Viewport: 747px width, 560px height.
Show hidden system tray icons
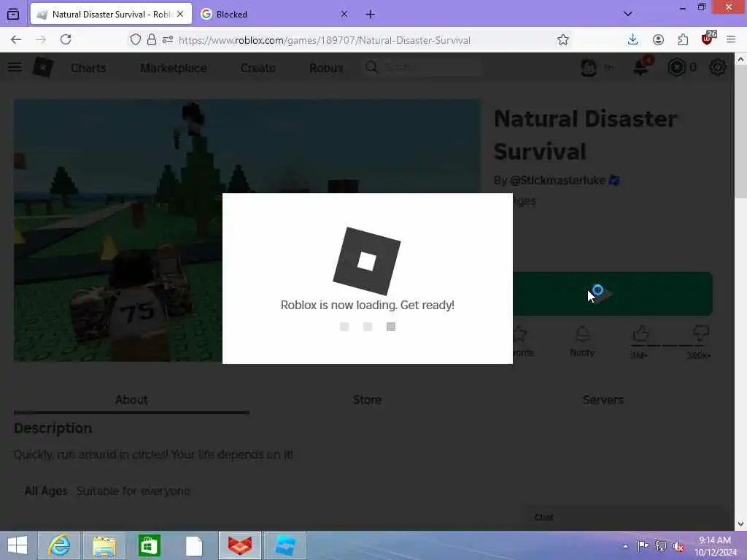pos(625,546)
